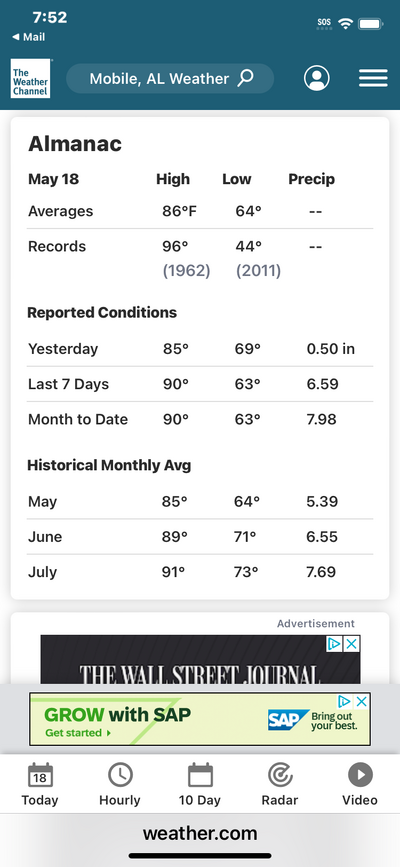Open the 10 Day forecast tab
400x867 pixels.
(200, 784)
